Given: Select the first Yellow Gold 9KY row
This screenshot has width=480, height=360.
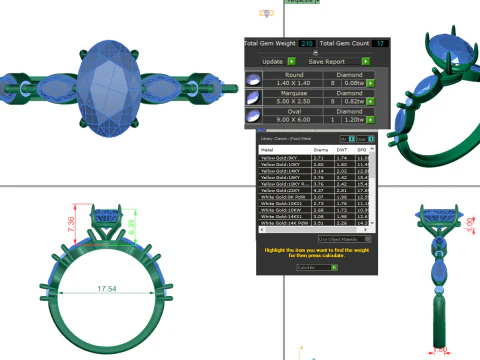Looking at the screenshot, I should [x=314, y=158].
